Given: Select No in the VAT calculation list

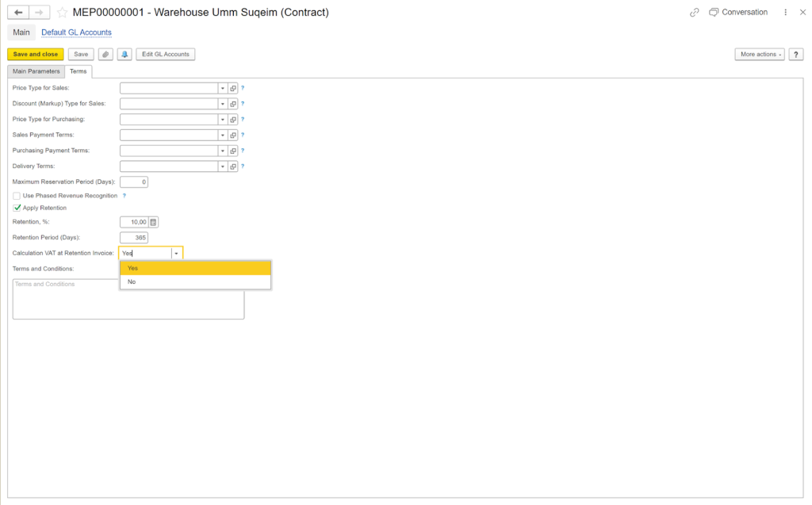Looking at the screenshot, I should (132, 281).
